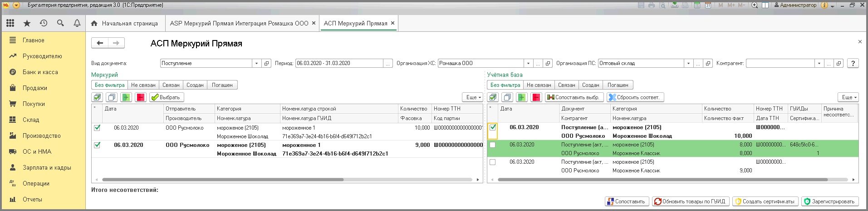The height and width of the screenshot is (211, 868).
Task: Open the info icon next to Администратор
Action: 824,5
